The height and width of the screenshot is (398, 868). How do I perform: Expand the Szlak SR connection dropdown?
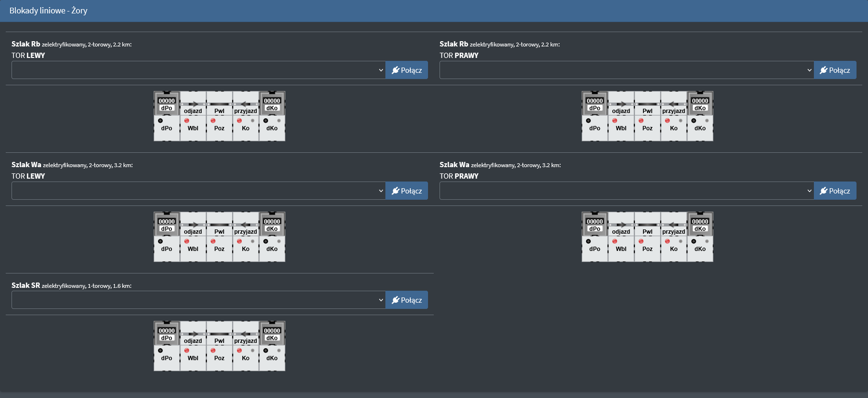[x=198, y=300]
